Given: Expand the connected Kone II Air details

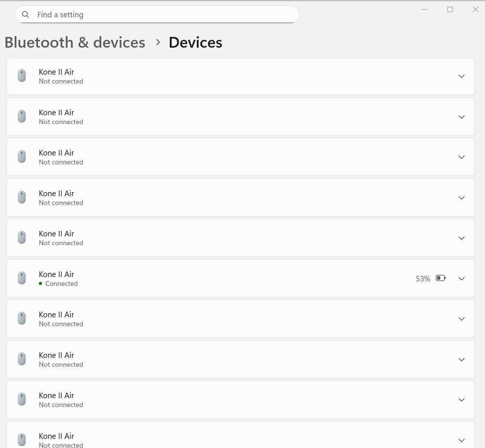Looking at the screenshot, I should (461, 278).
